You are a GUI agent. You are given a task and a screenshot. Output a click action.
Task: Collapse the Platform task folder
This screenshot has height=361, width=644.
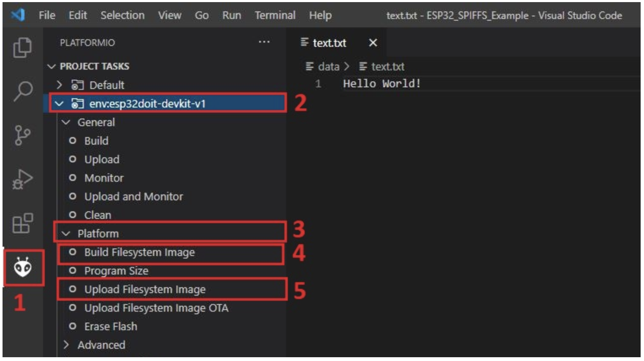pyautogui.click(x=66, y=234)
